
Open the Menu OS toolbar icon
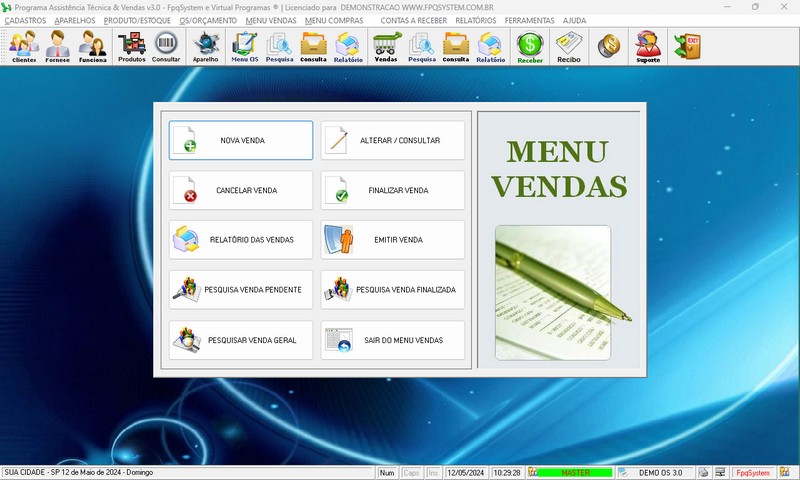244,46
